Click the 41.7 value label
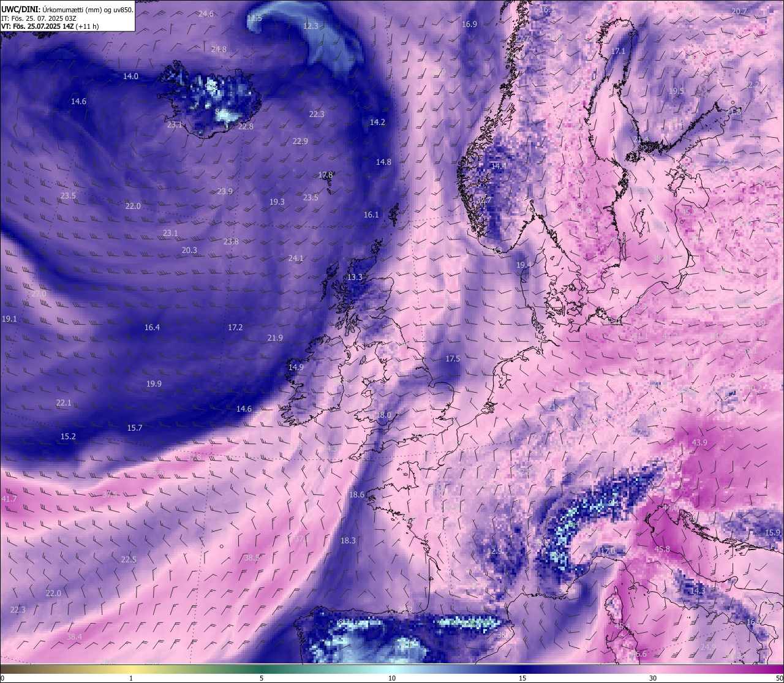Image resolution: width=784 pixels, height=683 pixels. click(x=9, y=499)
